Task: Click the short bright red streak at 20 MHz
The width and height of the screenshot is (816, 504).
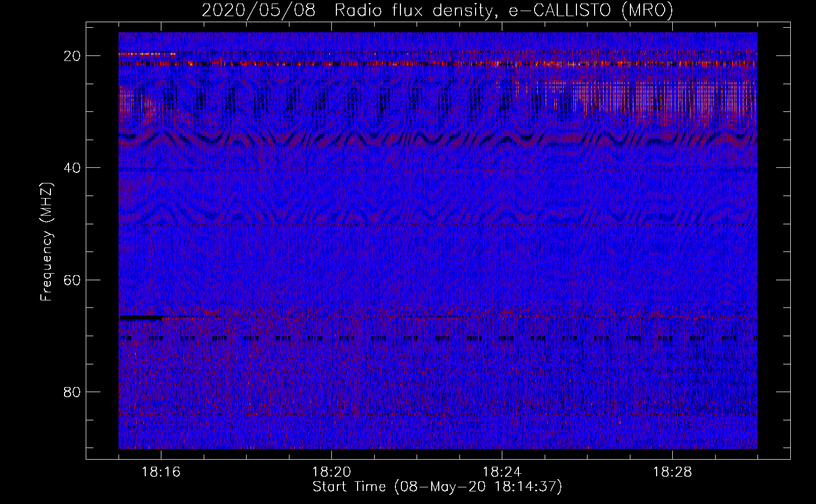Action: (147, 54)
